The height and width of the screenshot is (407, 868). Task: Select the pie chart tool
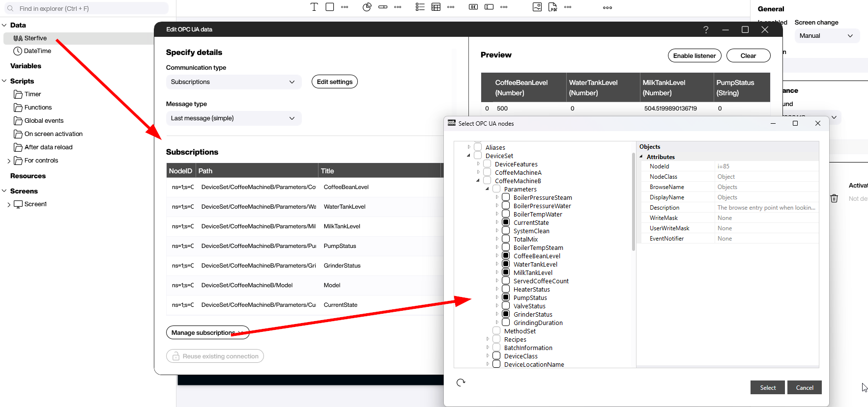coord(367,7)
